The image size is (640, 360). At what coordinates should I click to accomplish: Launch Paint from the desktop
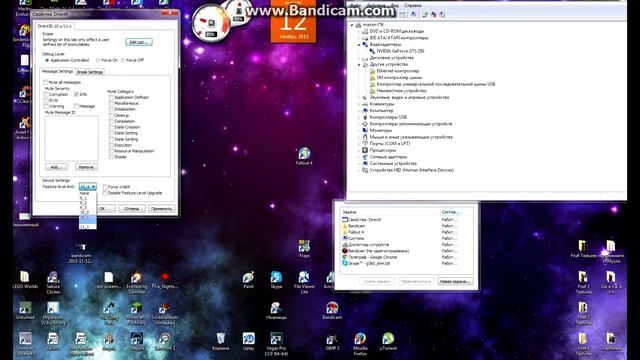(248, 280)
